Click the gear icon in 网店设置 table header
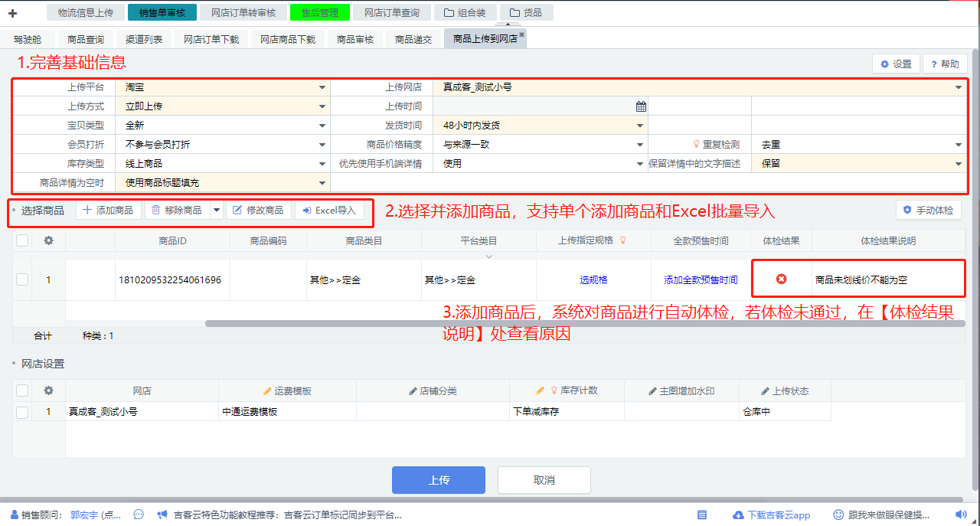This screenshot has height=526, width=980. 48,390
